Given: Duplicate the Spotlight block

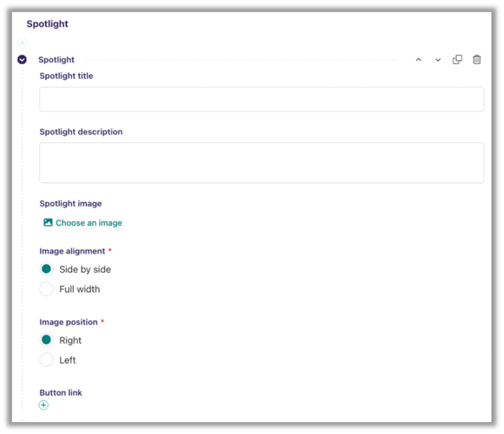Looking at the screenshot, I should point(457,60).
